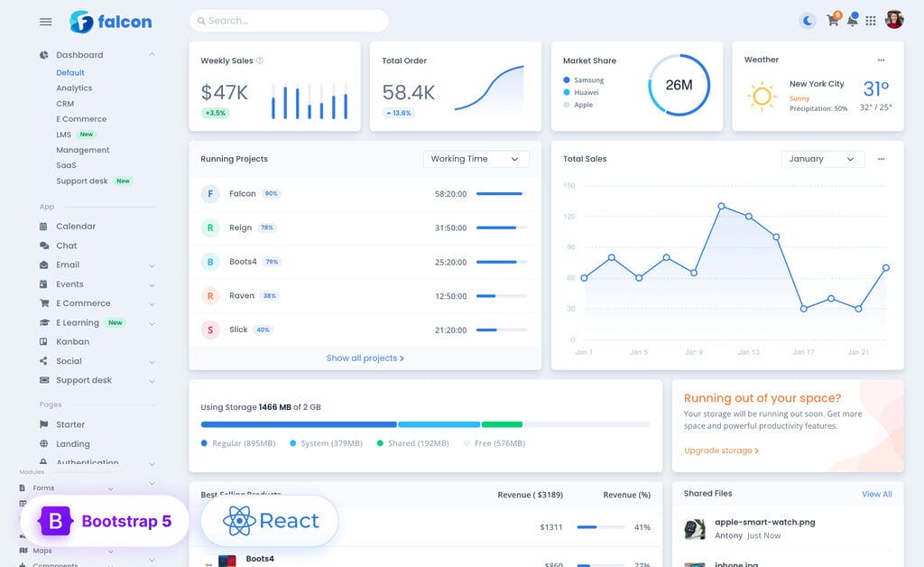Click the Upgrade storage link

pyautogui.click(x=721, y=451)
